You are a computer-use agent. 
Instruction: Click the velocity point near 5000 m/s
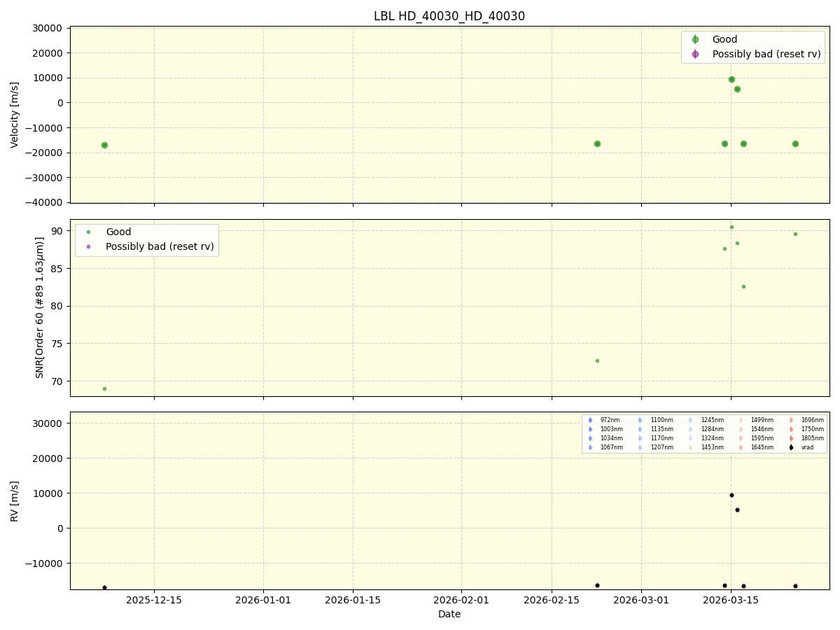click(737, 89)
